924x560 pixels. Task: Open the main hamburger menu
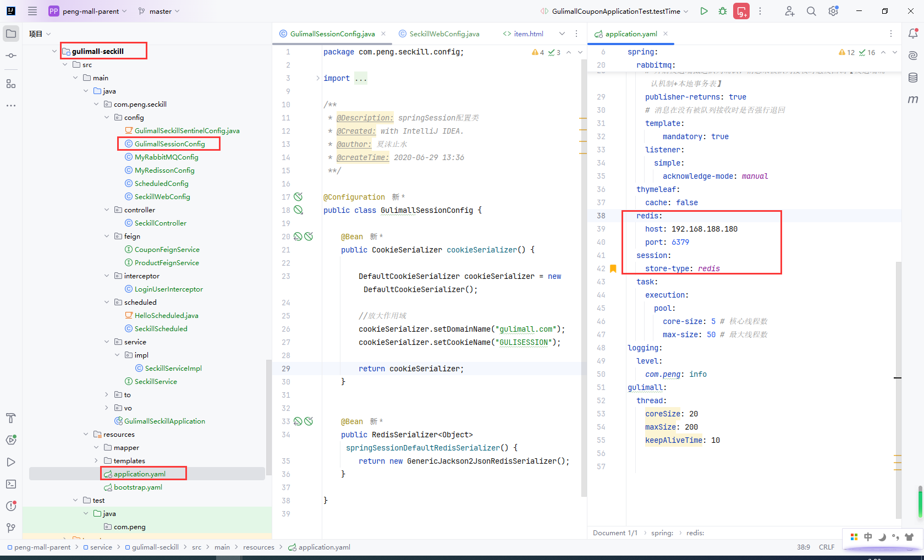(32, 11)
